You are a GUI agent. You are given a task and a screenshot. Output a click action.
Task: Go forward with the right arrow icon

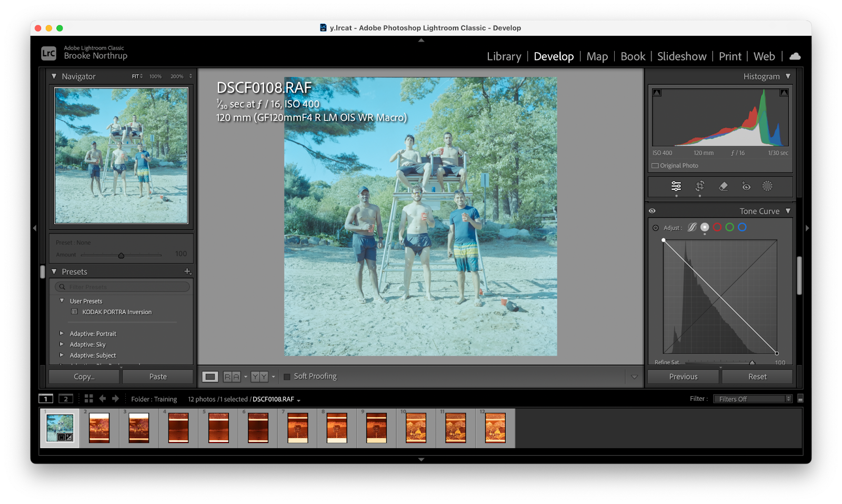115,399
